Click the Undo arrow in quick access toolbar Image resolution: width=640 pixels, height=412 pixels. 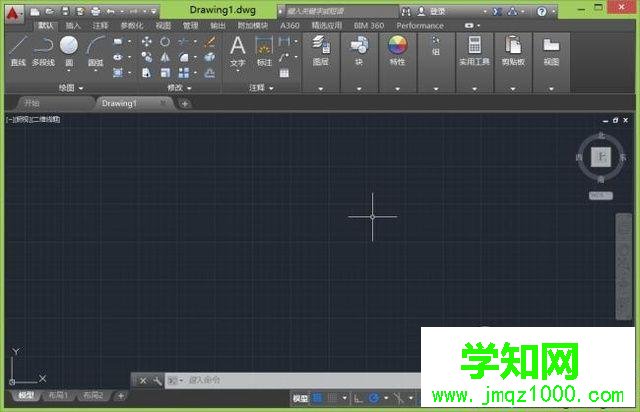110,11
